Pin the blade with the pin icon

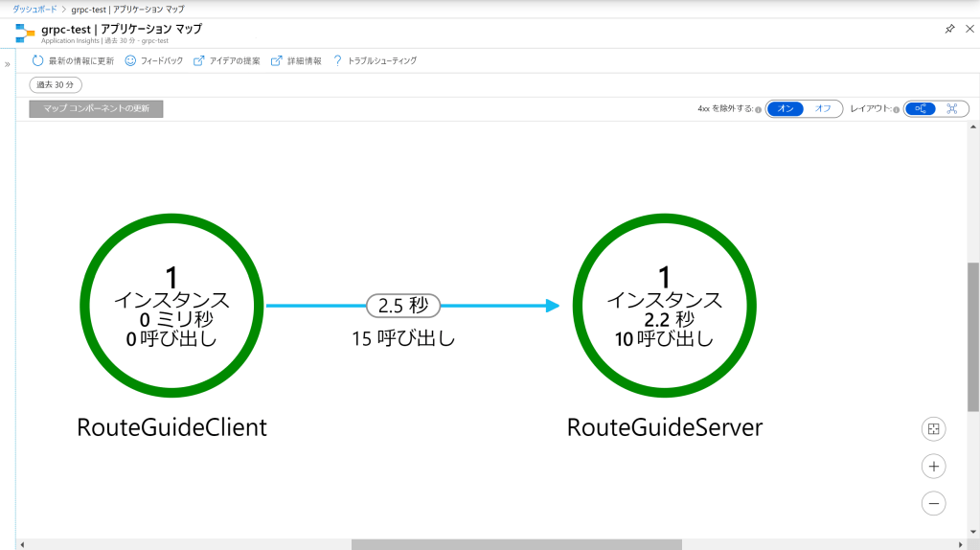click(x=949, y=29)
